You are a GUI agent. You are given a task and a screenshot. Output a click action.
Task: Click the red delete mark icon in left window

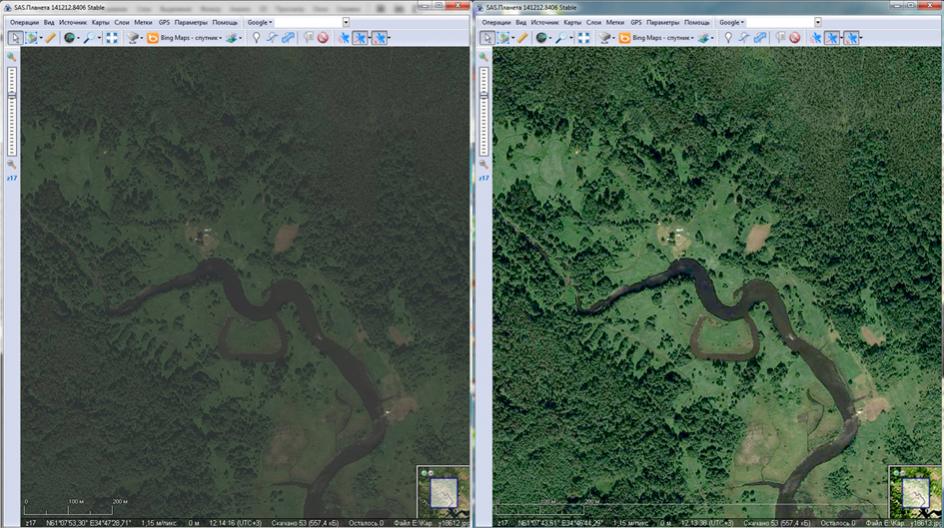(x=323, y=38)
